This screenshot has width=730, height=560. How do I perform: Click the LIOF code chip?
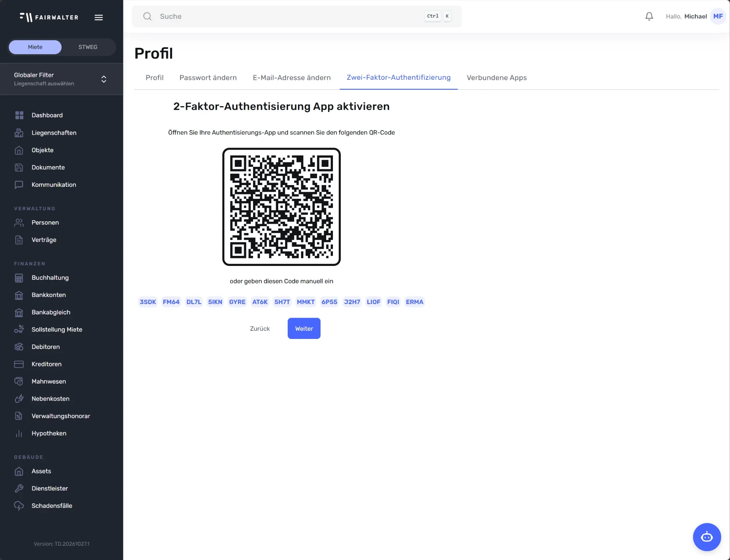coord(374,302)
